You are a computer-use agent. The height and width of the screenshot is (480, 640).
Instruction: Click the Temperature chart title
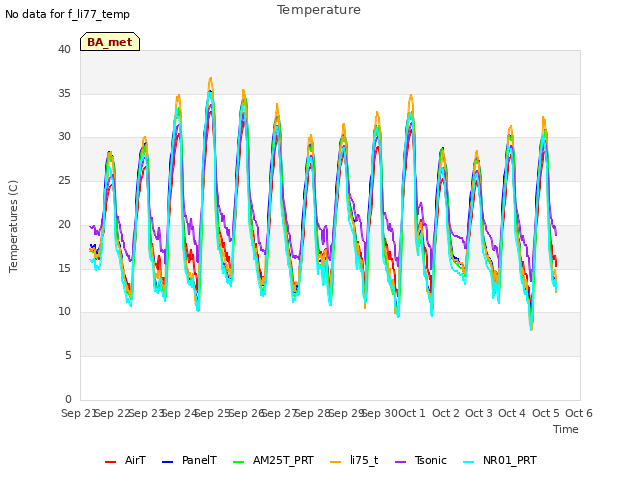pyautogui.click(x=319, y=10)
